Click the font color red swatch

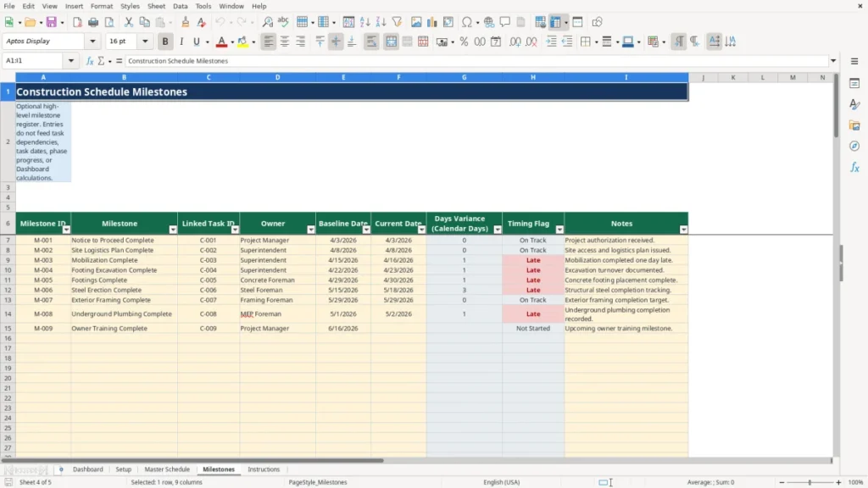point(221,42)
